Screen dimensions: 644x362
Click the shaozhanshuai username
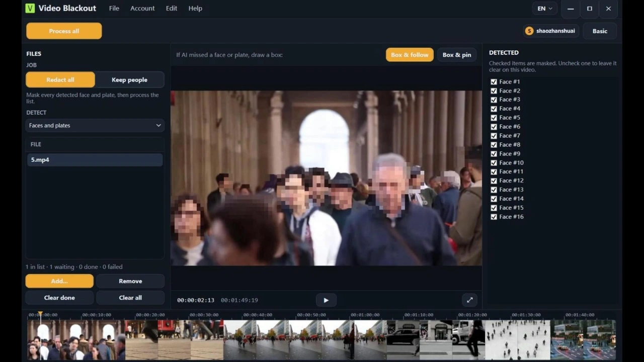click(x=555, y=31)
